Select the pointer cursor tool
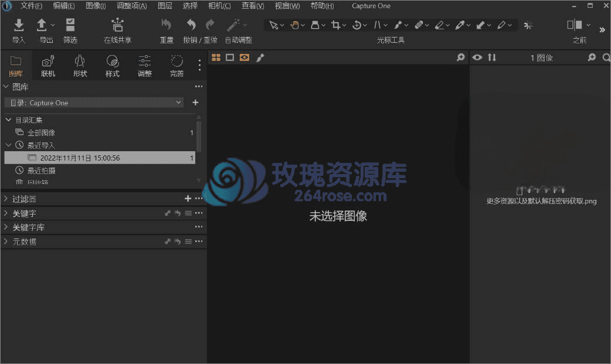Image resolution: width=611 pixels, height=364 pixels. 274,25
